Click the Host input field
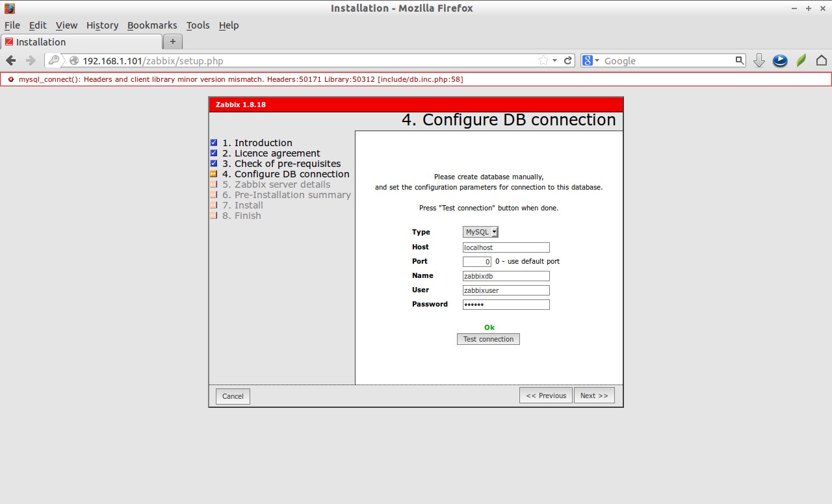 click(506, 247)
